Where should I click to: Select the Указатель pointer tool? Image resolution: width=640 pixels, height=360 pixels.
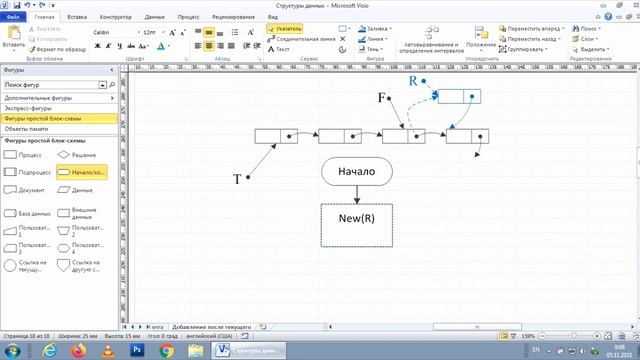(x=284, y=29)
